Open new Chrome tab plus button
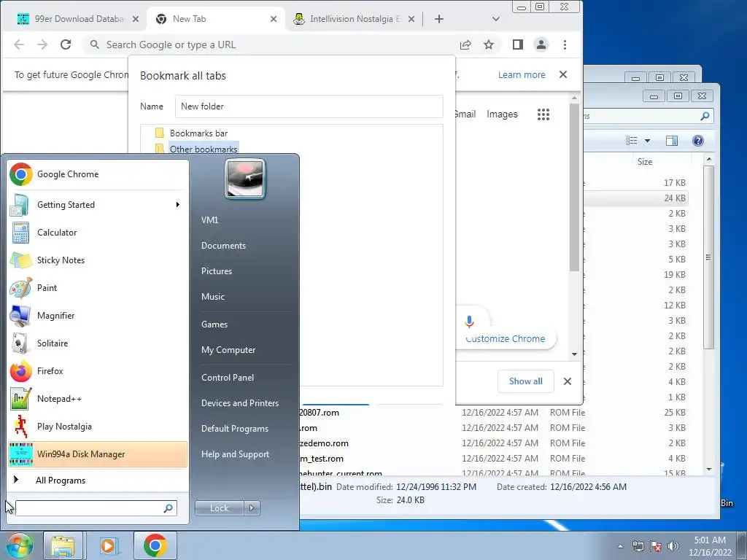The image size is (747, 560). coord(439,19)
